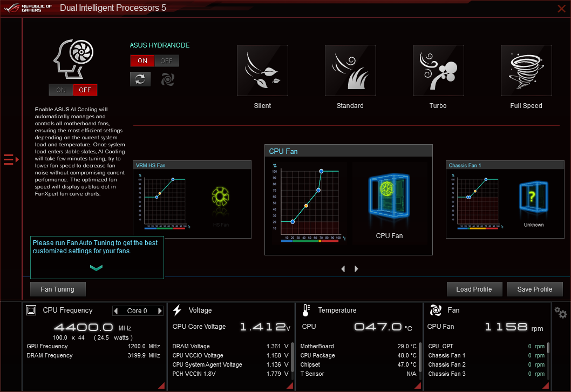Enable AI Cooling with ON switch
The width and height of the screenshot is (571, 392).
[x=61, y=90]
